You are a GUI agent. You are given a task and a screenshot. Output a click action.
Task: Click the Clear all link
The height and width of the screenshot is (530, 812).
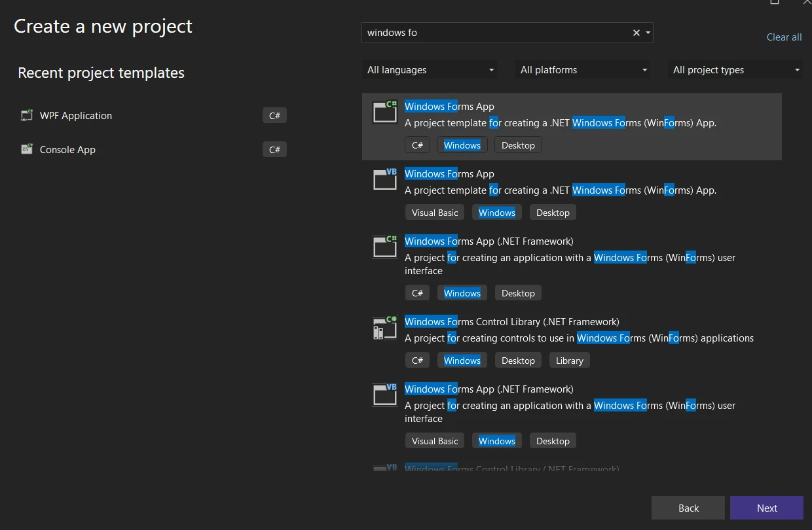pyautogui.click(x=784, y=37)
